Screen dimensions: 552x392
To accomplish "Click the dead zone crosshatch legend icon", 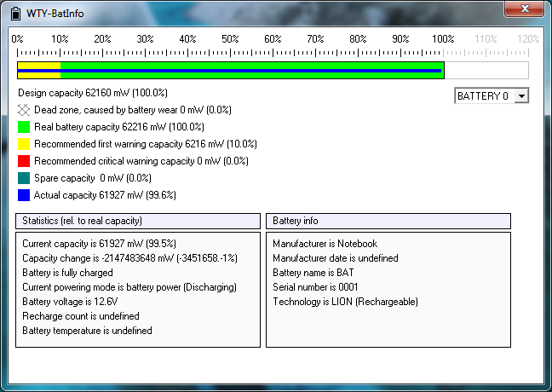I will click(x=24, y=110).
